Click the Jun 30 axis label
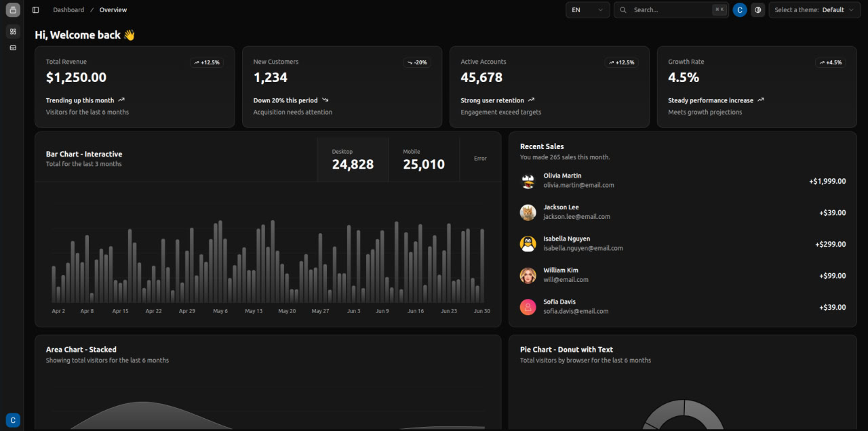Image resolution: width=868 pixels, height=431 pixels. 481,311
